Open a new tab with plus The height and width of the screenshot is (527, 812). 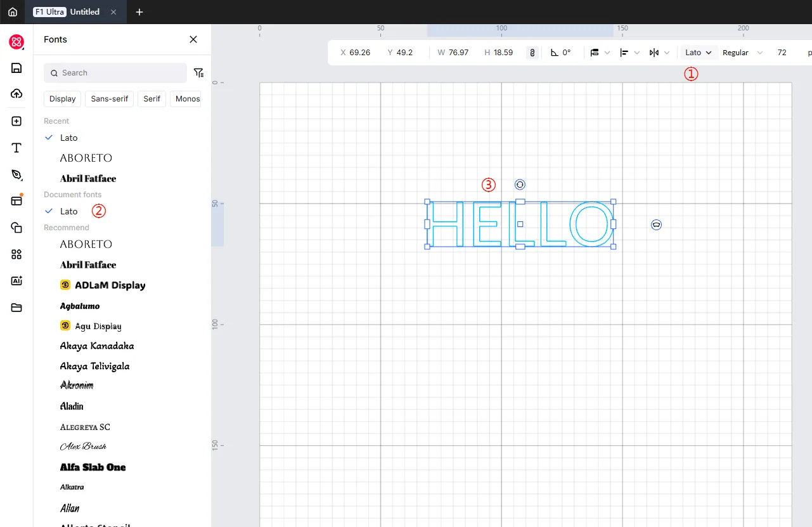coord(139,12)
